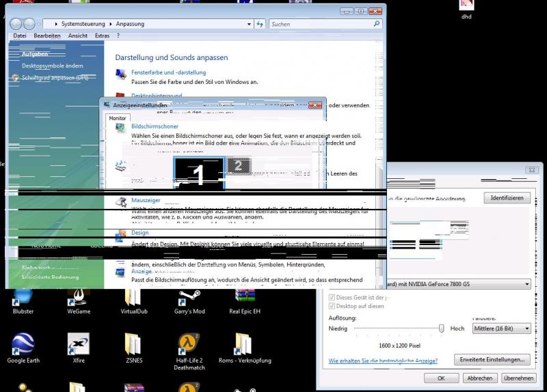Open the Real Epic EH archive icon
Screen dimensions: 547x392
coord(245,298)
